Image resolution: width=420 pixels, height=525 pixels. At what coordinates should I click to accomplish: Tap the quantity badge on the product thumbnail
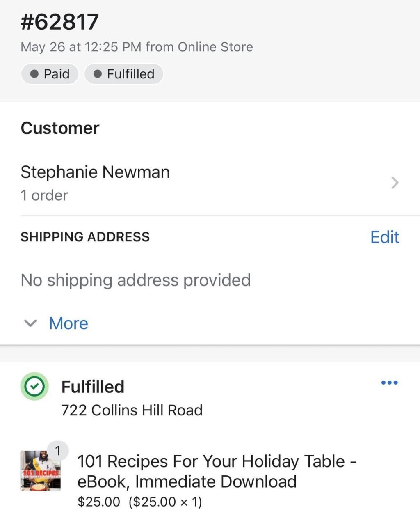coord(58,451)
